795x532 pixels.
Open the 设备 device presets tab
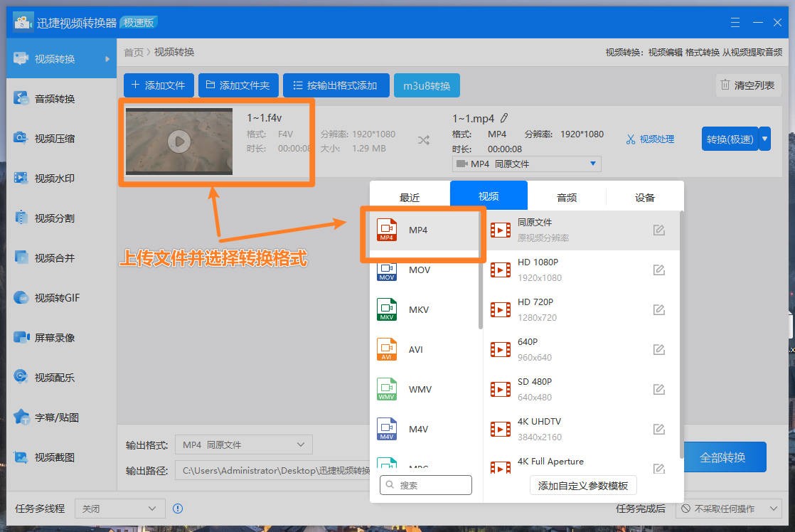click(644, 196)
